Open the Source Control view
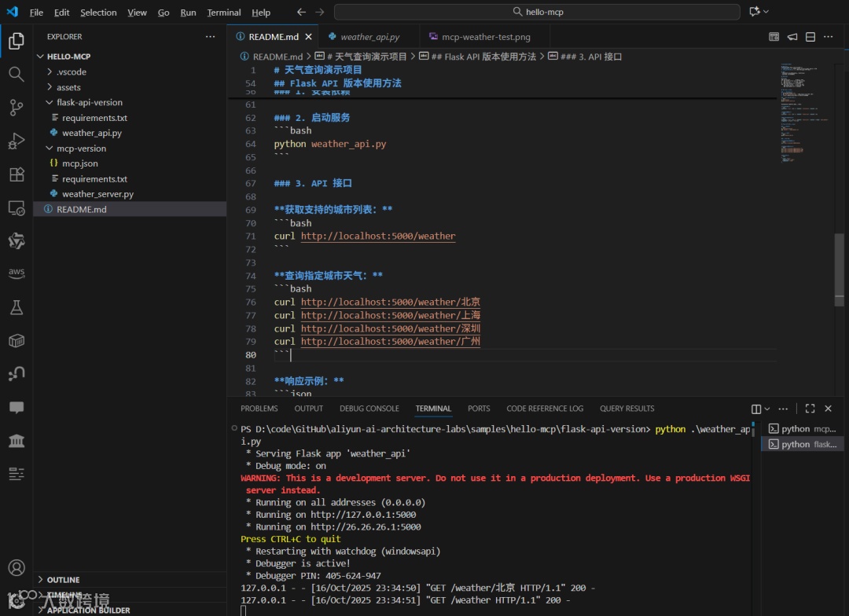Image resolution: width=849 pixels, height=616 pixels. point(16,108)
